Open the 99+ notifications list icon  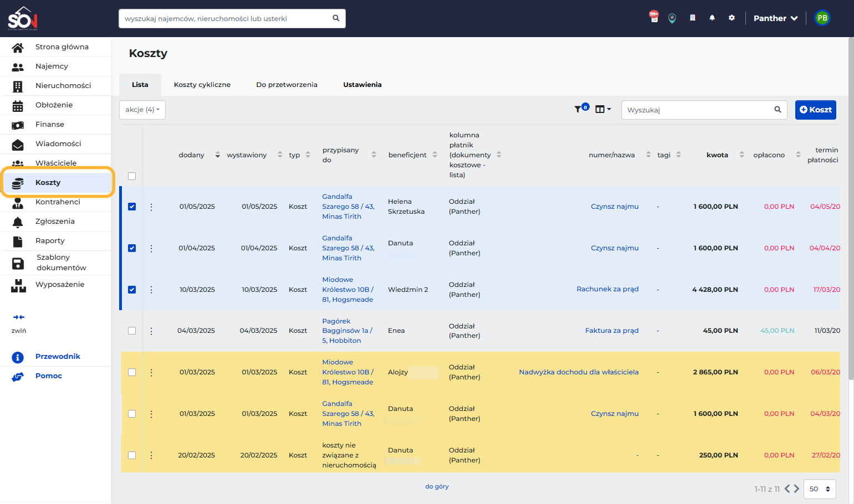pos(654,17)
